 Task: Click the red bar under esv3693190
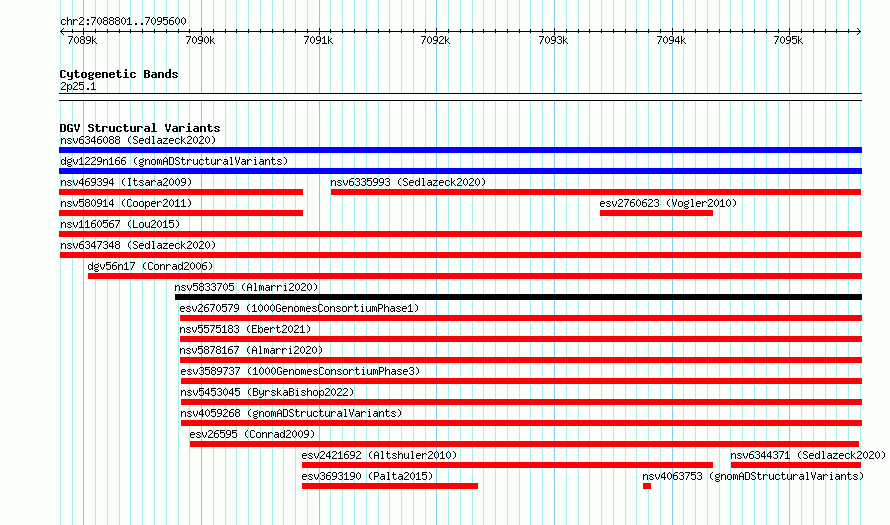pos(390,486)
